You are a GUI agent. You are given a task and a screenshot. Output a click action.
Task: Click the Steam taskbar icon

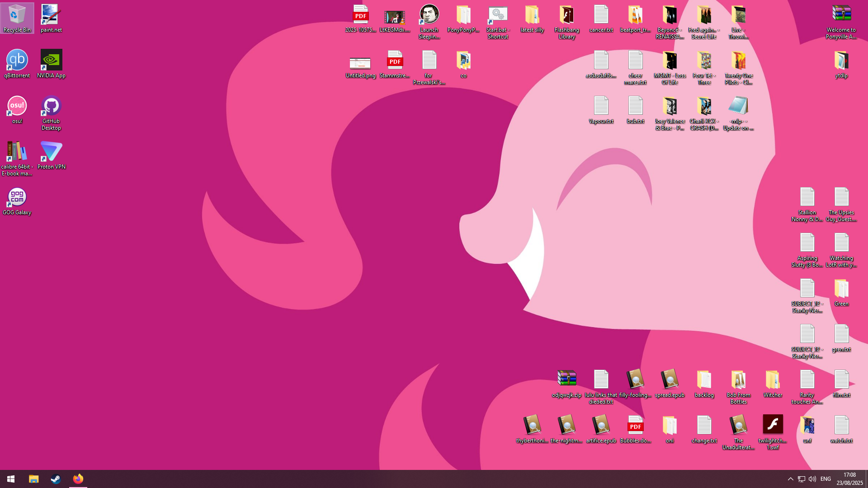point(56,479)
